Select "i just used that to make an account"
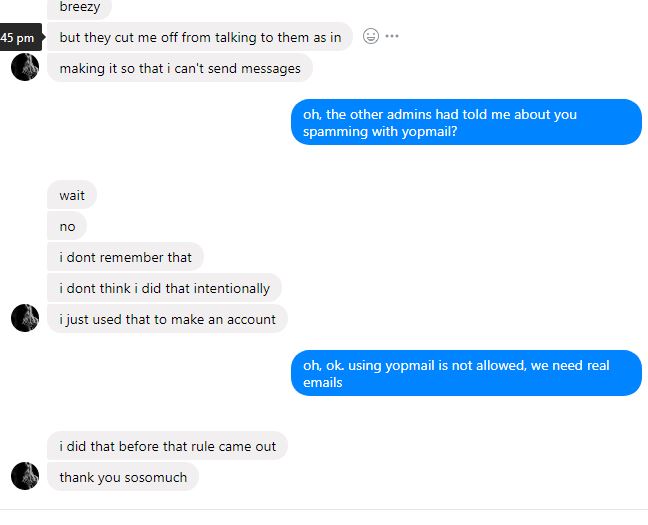Screen dimensions: 648x525 pyautogui.click(x=167, y=319)
